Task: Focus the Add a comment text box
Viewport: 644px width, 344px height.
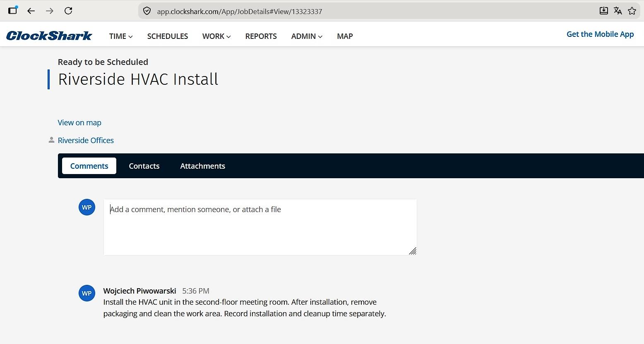Action: coord(260,227)
